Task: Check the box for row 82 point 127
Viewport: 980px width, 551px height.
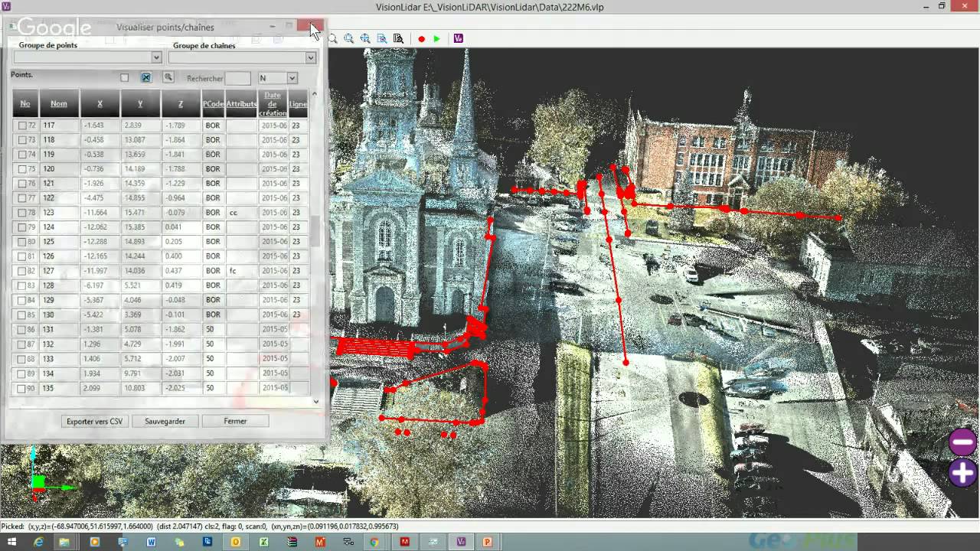Action: tap(22, 271)
